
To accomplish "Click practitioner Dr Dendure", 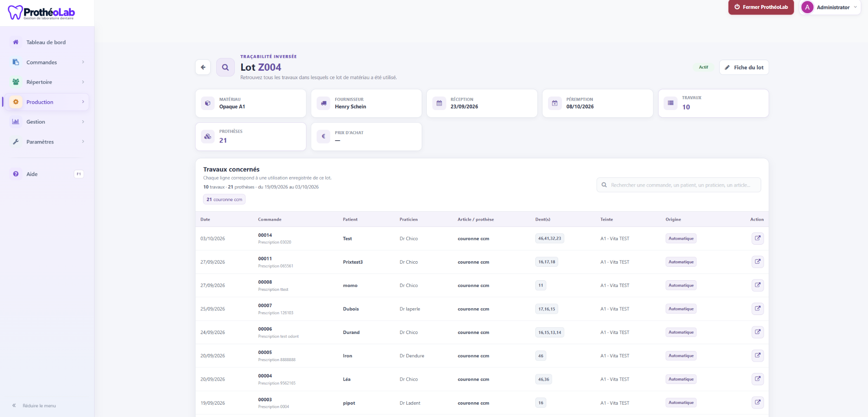I will pyautogui.click(x=412, y=356).
